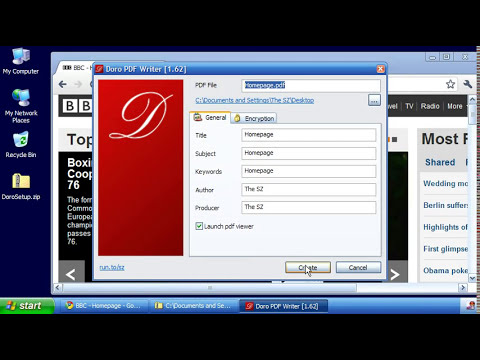Viewport: 480px width, 360px height.
Task: Select DoroSetup.zip on the desktop
Action: point(21,187)
